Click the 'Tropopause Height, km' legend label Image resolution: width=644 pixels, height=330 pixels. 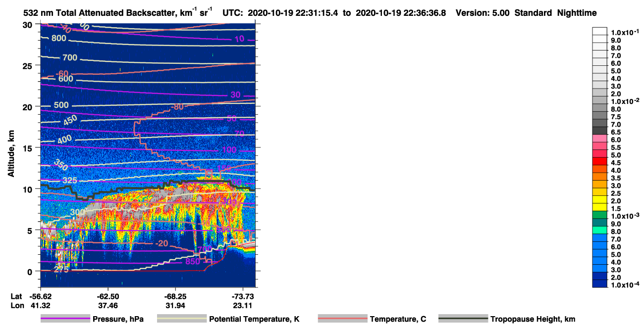[x=533, y=319]
